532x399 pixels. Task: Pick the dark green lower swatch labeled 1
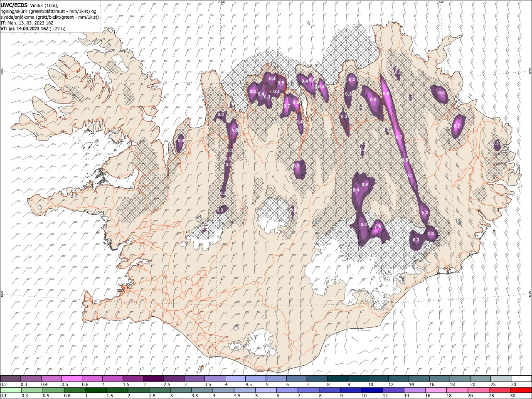click(x=96, y=390)
